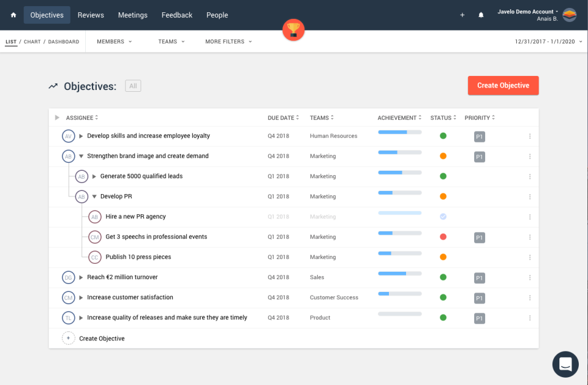Click the trophy badge icon
Viewport: 588px width, 385px height.
tap(293, 29)
